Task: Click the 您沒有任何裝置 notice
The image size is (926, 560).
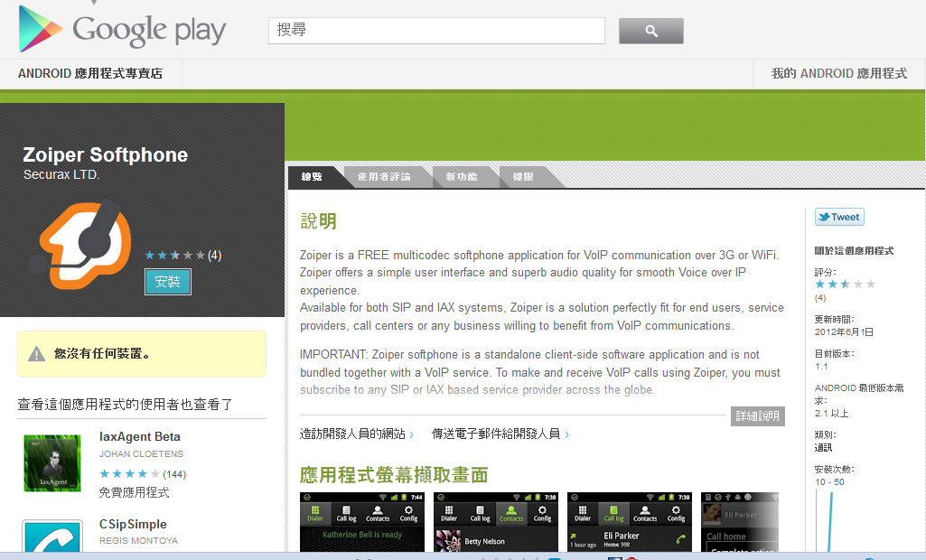Action: 142,354
